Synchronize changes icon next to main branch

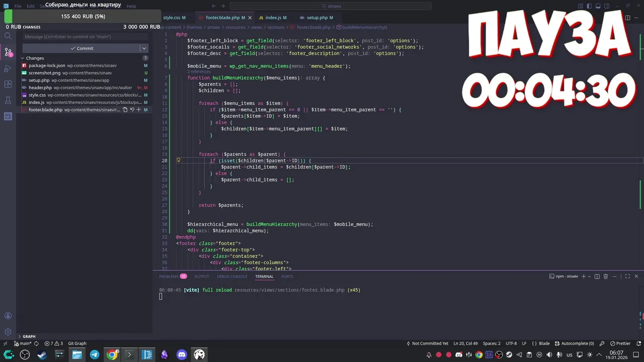tap(36, 343)
